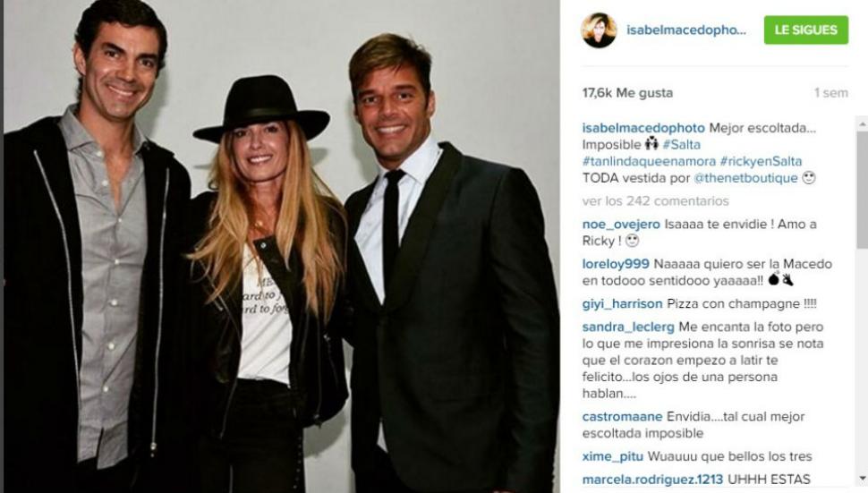This screenshot has width=868, height=493.
Task: Open the posted photo of three people
Action: (x=282, y=246)
